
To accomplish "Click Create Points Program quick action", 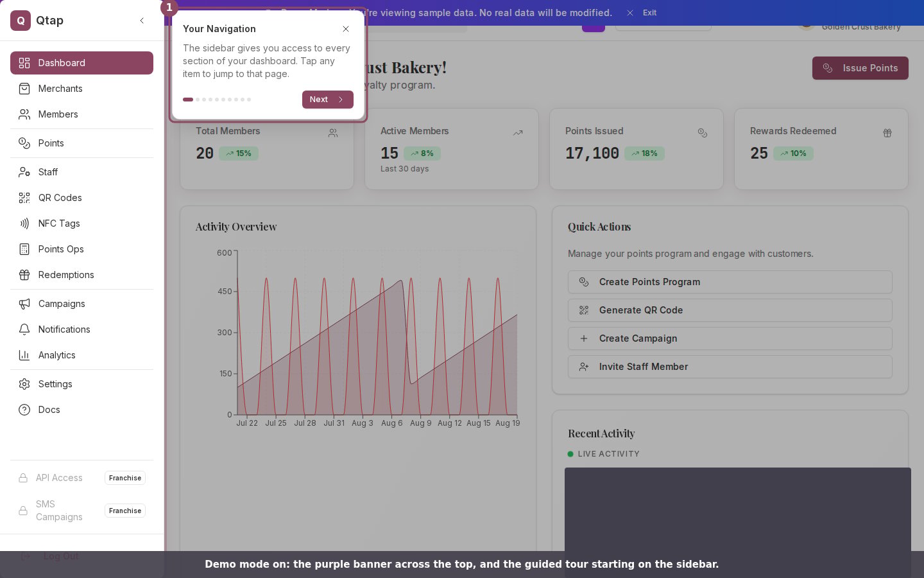I will pos(730,282).
